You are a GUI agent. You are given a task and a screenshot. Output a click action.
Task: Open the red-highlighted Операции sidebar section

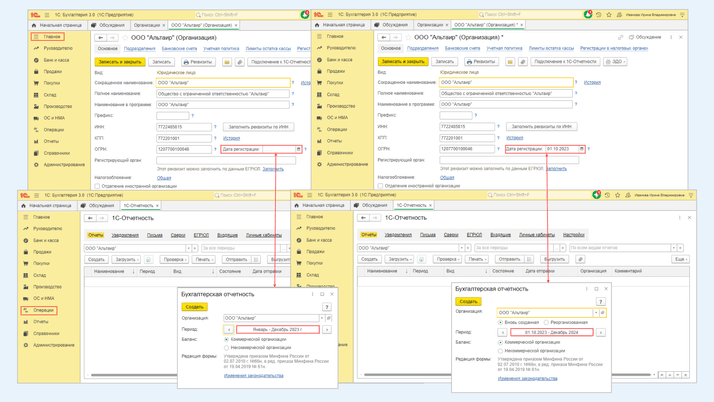click(x=43, y=310)
